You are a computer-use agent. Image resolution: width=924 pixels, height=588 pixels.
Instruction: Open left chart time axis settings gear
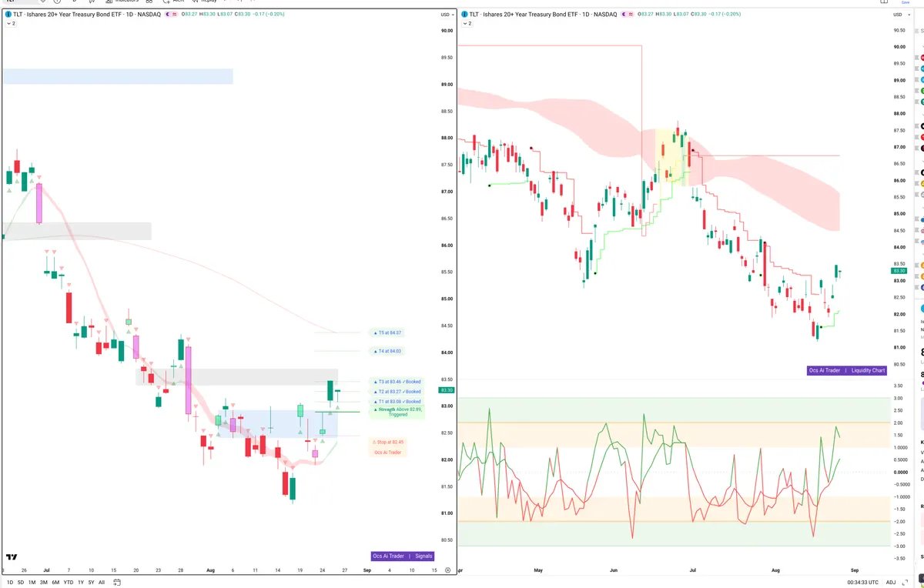point(447,570)
